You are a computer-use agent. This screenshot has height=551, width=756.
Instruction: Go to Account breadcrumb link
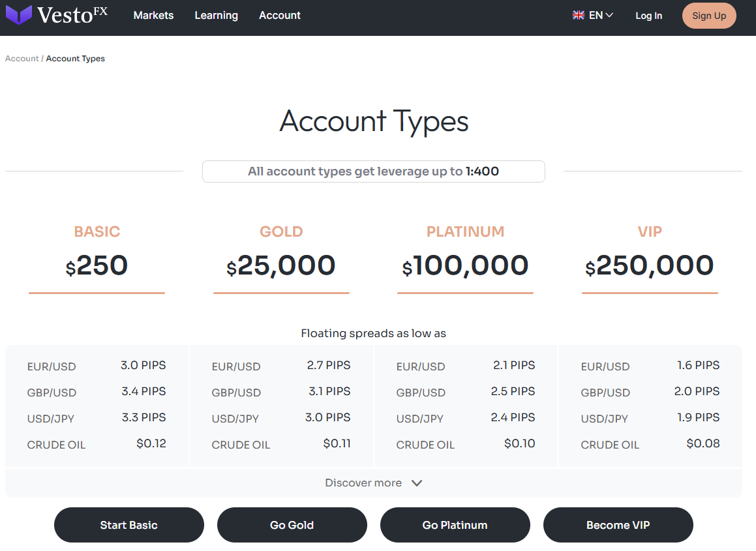click(x=22, y=58)
